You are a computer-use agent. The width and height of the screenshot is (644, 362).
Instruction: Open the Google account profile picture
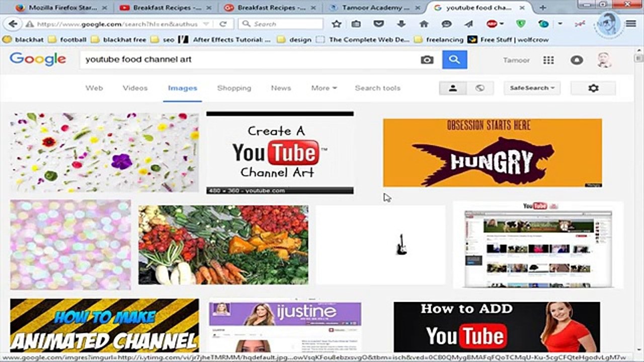(x=604, y=60)
